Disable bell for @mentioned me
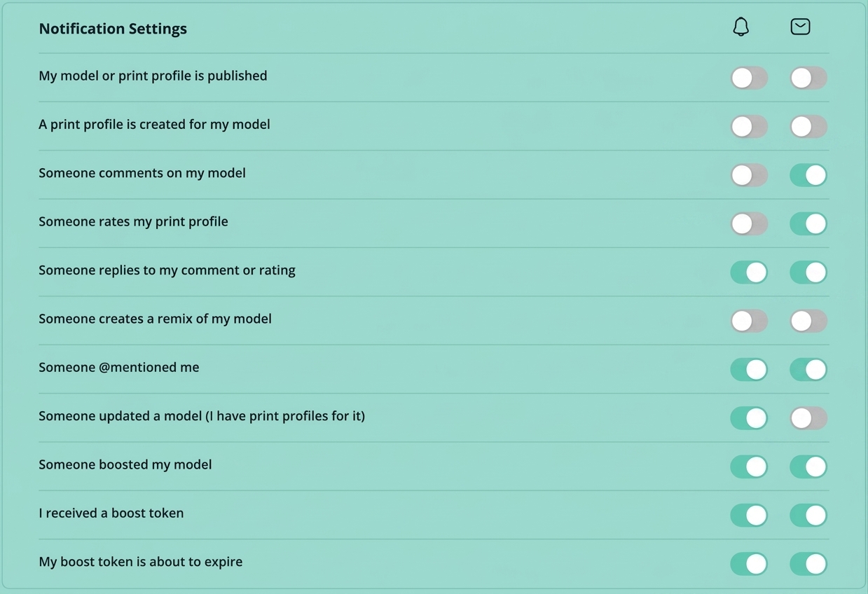This screenshot has height=594, width=868. (749, 369)
